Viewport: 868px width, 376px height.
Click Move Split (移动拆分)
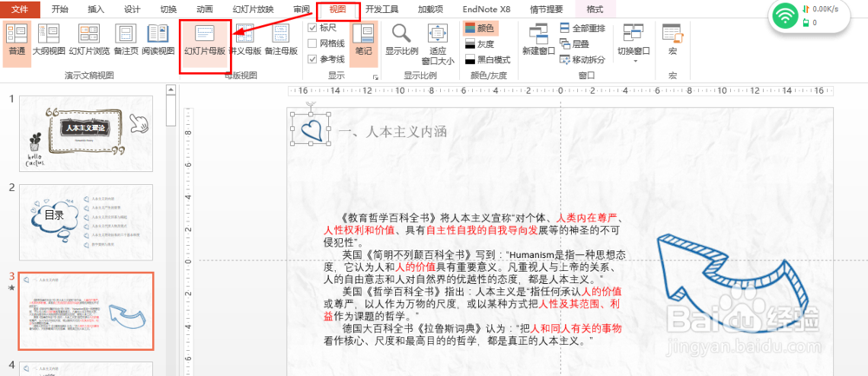pos(582,59)
